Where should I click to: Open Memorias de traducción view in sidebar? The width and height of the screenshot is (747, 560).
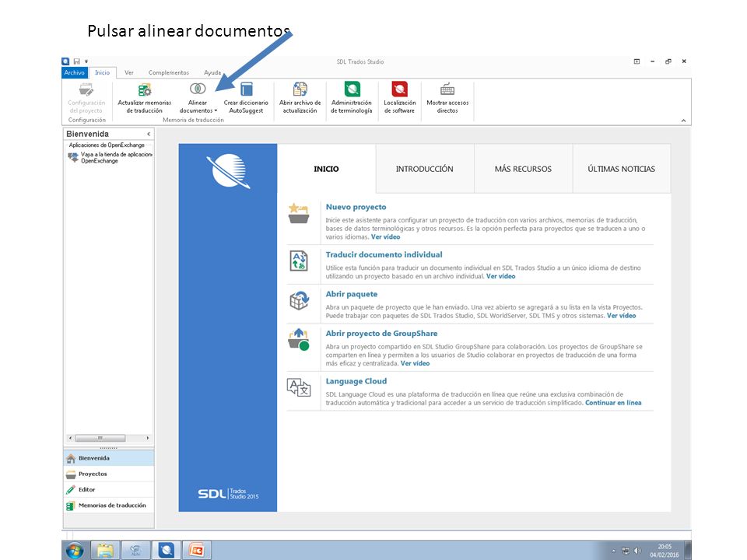coord(109,506)
